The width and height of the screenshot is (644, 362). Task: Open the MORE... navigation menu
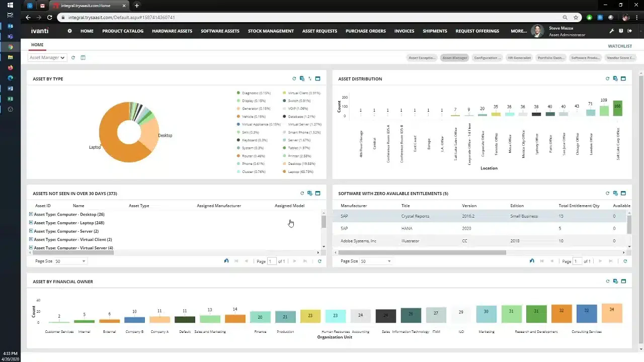coord(519,31)
